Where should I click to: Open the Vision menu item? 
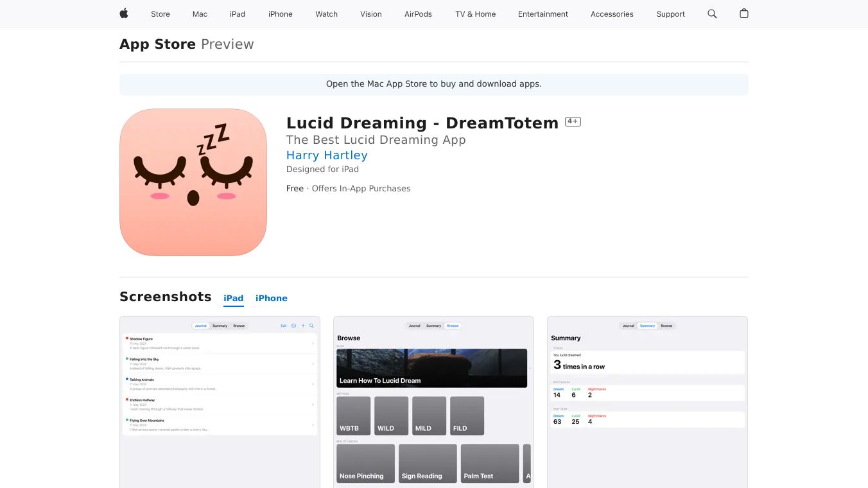click(x=371, y=14)
